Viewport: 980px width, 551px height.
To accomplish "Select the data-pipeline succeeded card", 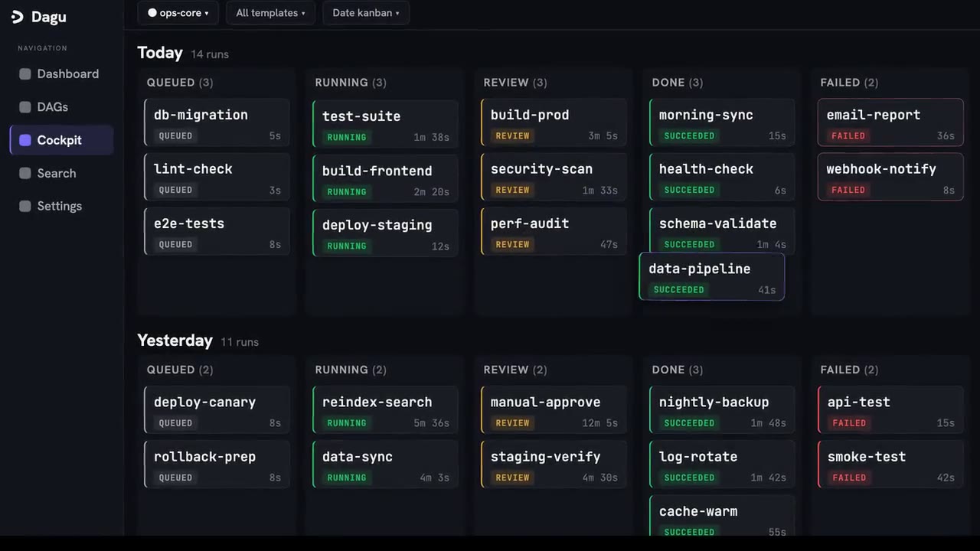I will 712,277.
